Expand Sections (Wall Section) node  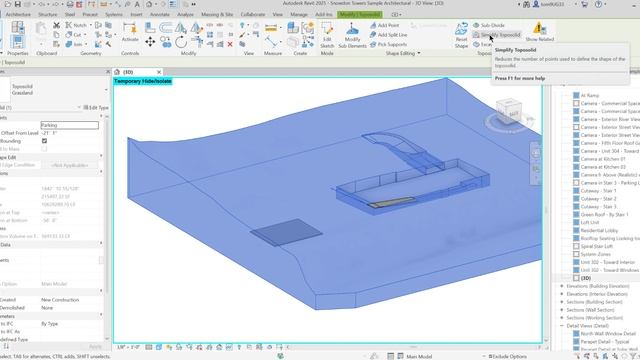(x=562, y=310)
